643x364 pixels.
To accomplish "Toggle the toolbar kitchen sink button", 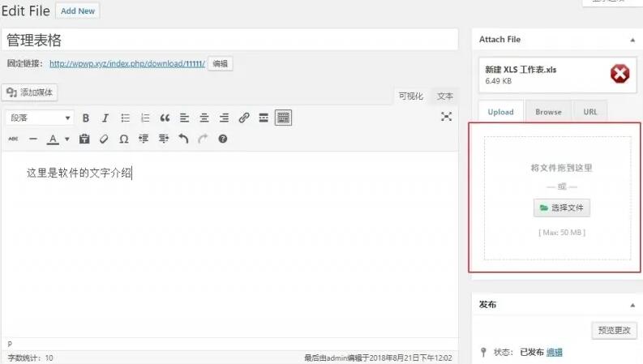I will pyautogui.click(x=283, y=118).
